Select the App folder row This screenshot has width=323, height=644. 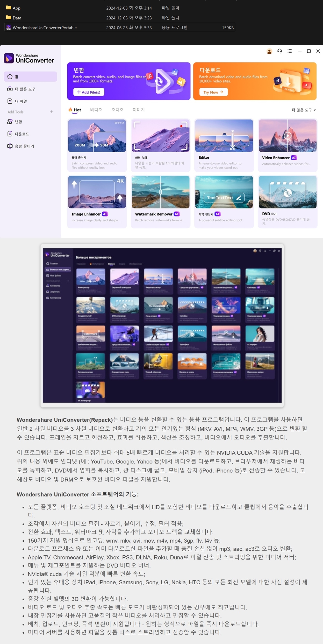(120, 8)
